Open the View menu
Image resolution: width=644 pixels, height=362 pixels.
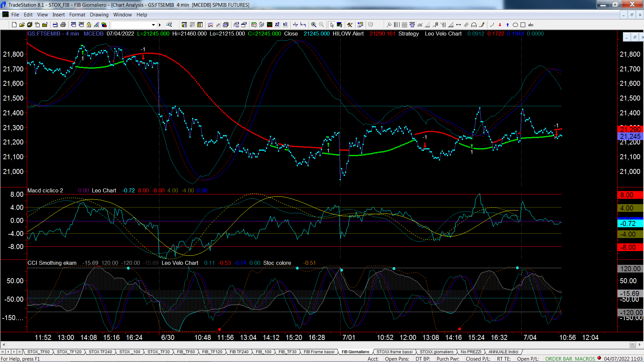(x=43, y=15)
